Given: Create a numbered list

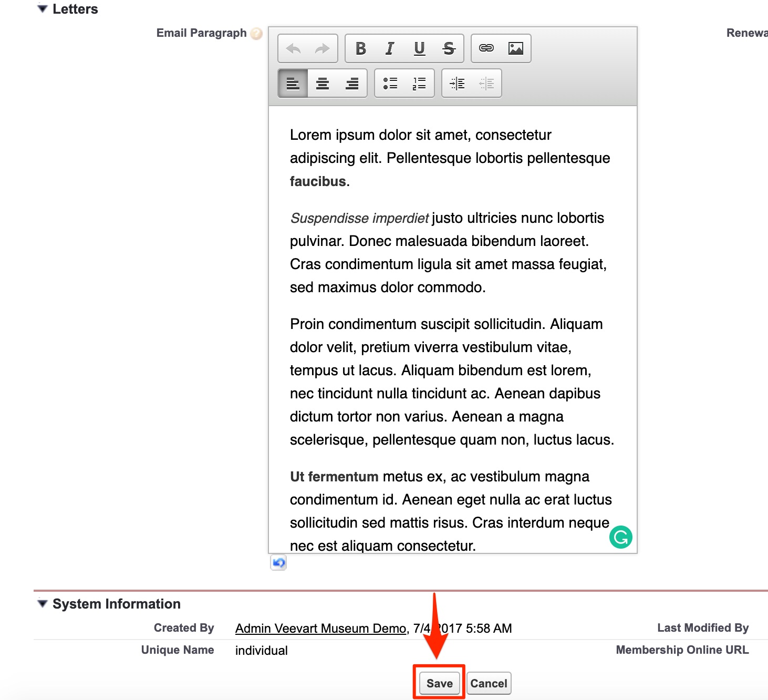Looking at the screenshot, I should coord(418,83).
